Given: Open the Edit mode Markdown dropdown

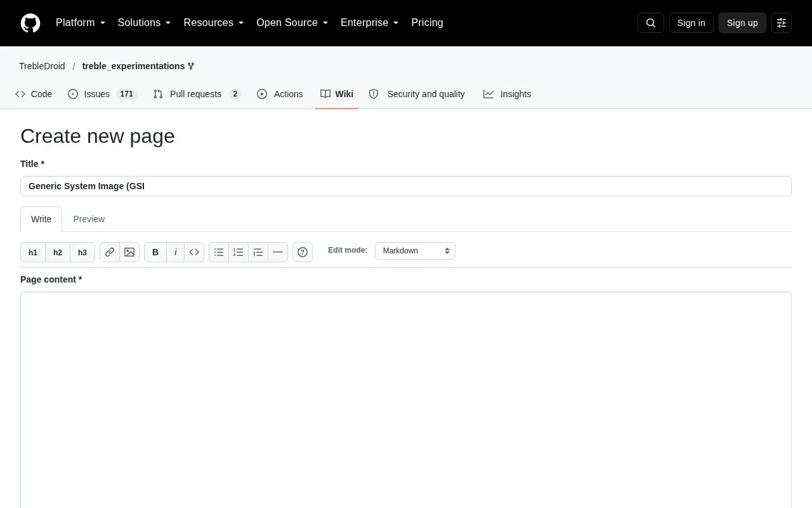Looking at the screenshot, I should [415, 251].
